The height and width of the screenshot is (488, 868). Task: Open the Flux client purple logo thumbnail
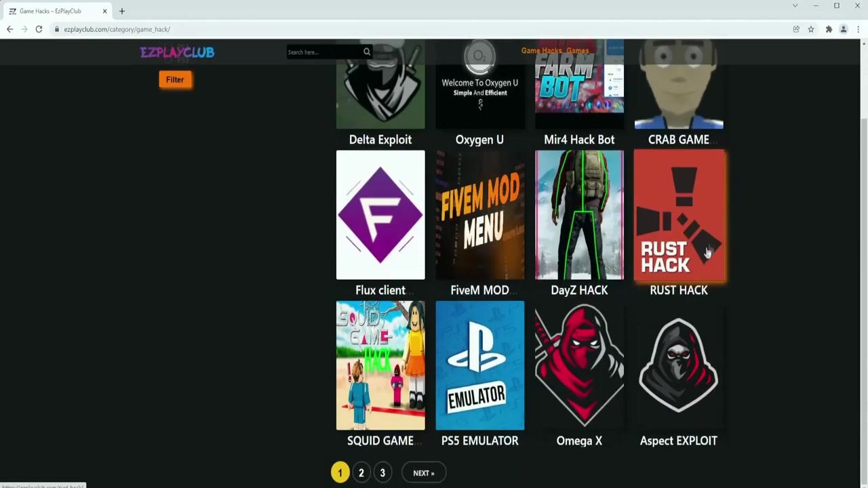pyautogui.click(x=380, y=215)
